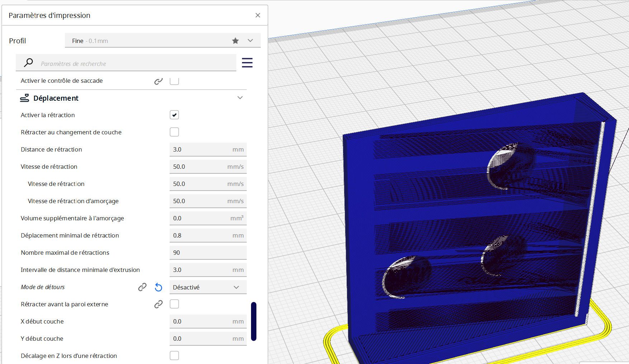Viewport: 629px width, 364px height.
Task: Toggle Activer le contrôle de saccade checkbox
Action: [174, 81]
